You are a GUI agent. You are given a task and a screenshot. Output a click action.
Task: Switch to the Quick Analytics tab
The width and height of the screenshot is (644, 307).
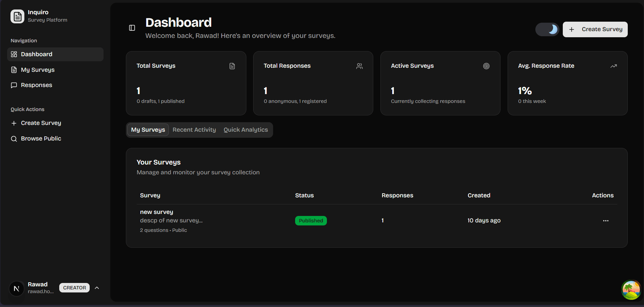click(x=246, y=130)
